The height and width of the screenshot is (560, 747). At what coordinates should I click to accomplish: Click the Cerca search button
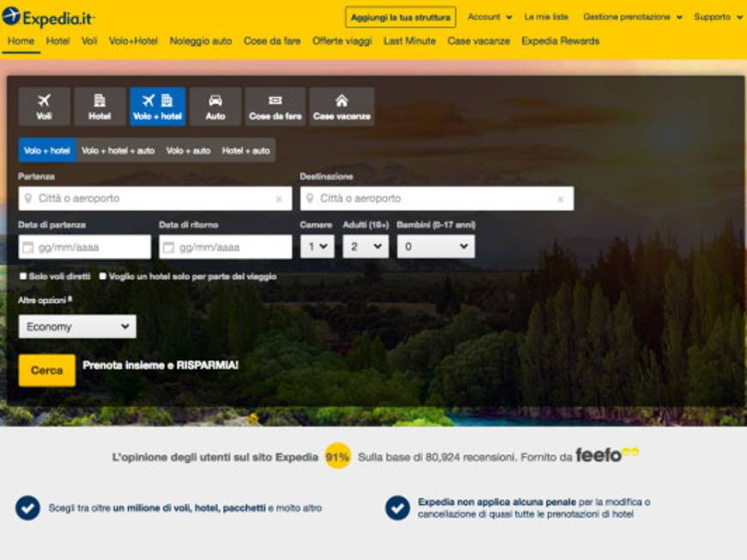[x=46, y=370]
